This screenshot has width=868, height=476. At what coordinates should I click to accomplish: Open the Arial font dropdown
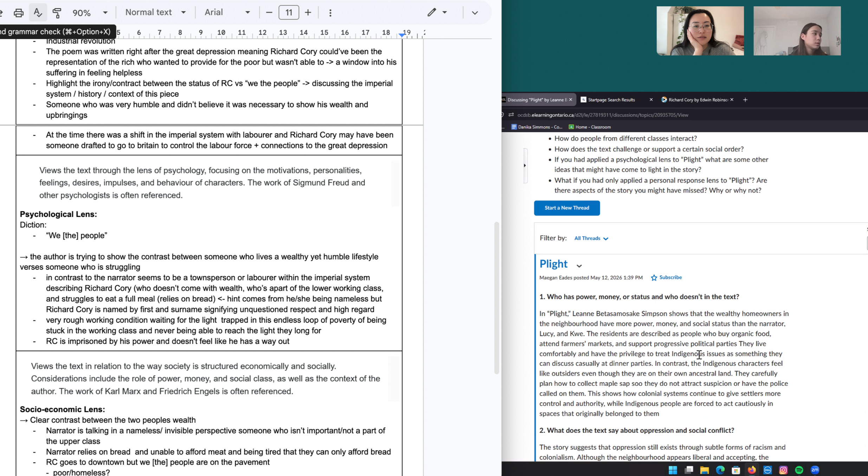(x=227, y=12)
